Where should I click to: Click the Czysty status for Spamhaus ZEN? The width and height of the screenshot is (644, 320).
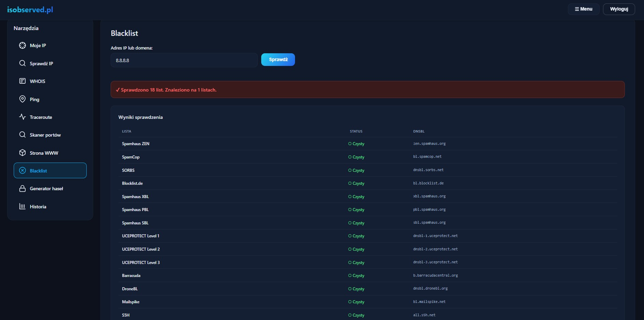pos(356,144)
